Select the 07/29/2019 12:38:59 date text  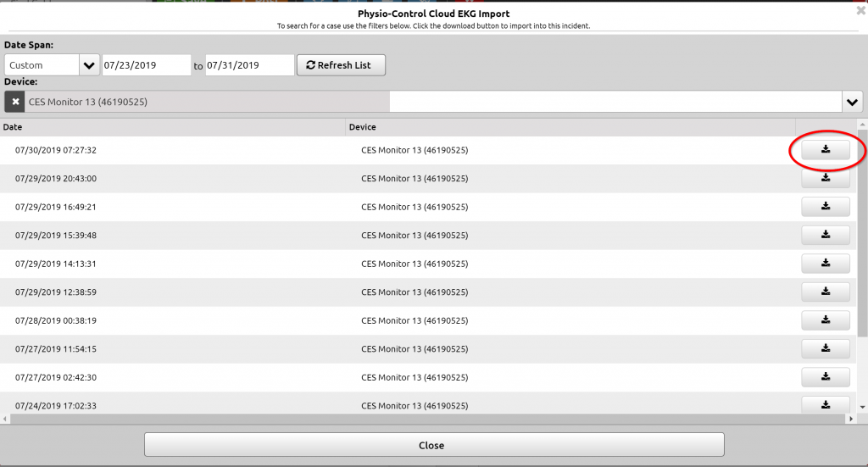tap(56, 292)
